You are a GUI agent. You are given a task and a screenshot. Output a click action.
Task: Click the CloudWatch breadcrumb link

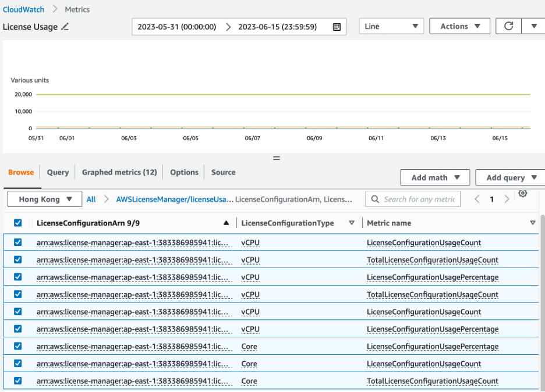pos(23,9)
